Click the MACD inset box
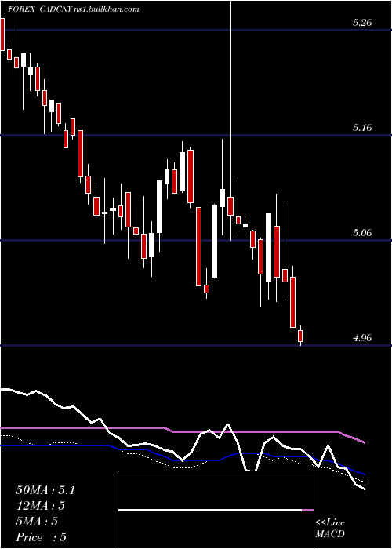This screenshot has height=549, width=392. tap(216, 510)
